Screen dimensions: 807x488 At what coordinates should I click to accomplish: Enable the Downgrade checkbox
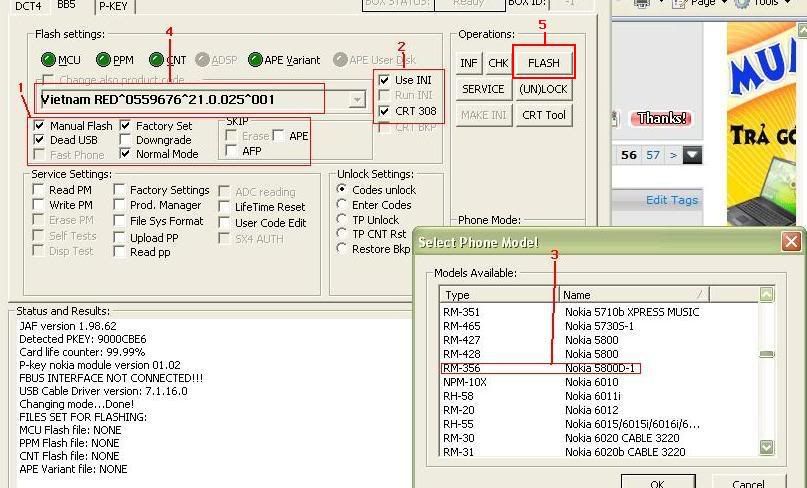point(125,140)
